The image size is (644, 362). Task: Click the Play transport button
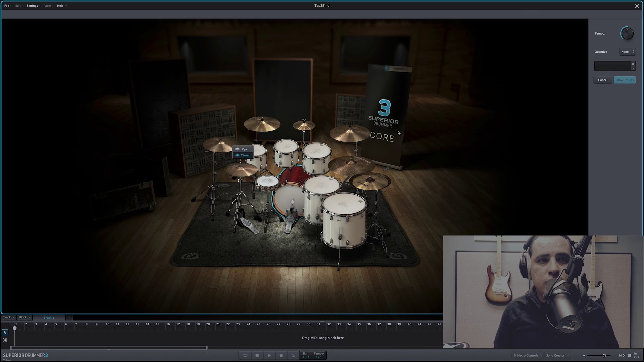(x=269, y=355)
